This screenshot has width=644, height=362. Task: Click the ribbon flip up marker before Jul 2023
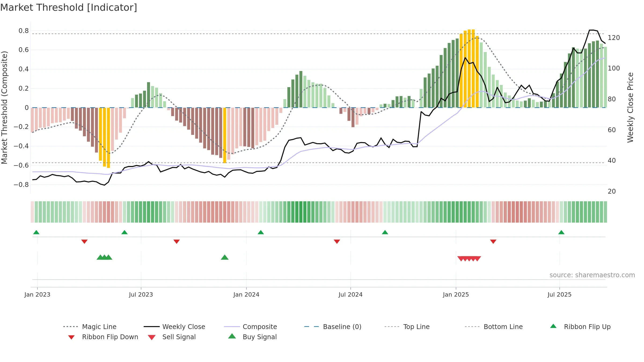tap(125, 232)
